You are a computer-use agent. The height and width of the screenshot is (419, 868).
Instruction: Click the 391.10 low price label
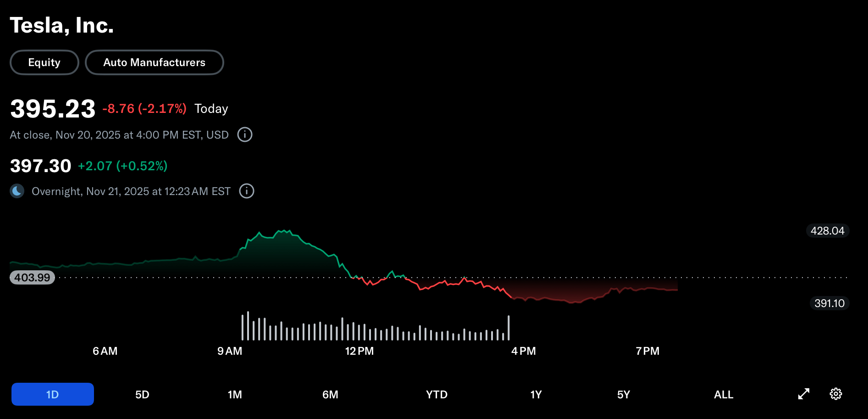click(829, 303)
